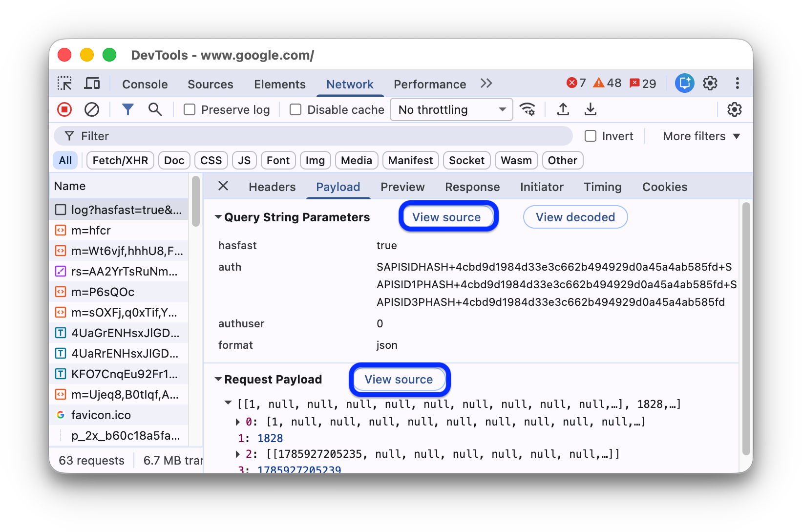Switch to the Sources tab
This screenshot has width=802, height=532.
[x=211, y=84]
